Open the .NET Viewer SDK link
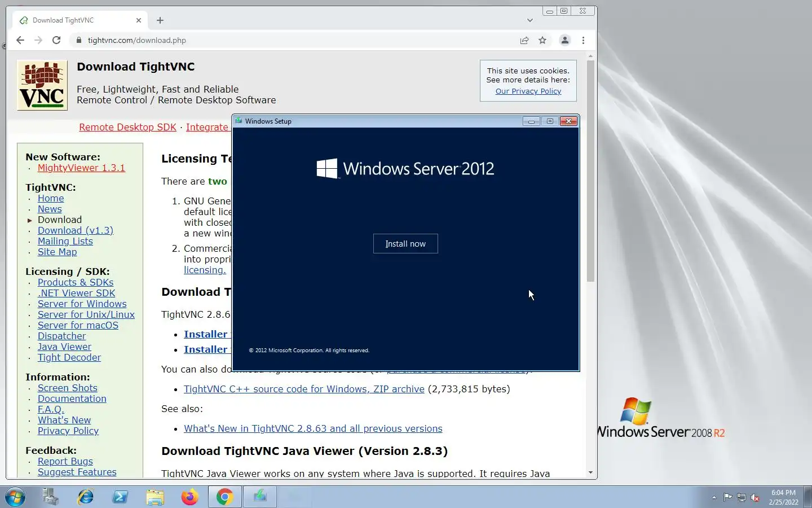Image resolution: width=812 pixels, height=508 pixels. tap(76, 293)
